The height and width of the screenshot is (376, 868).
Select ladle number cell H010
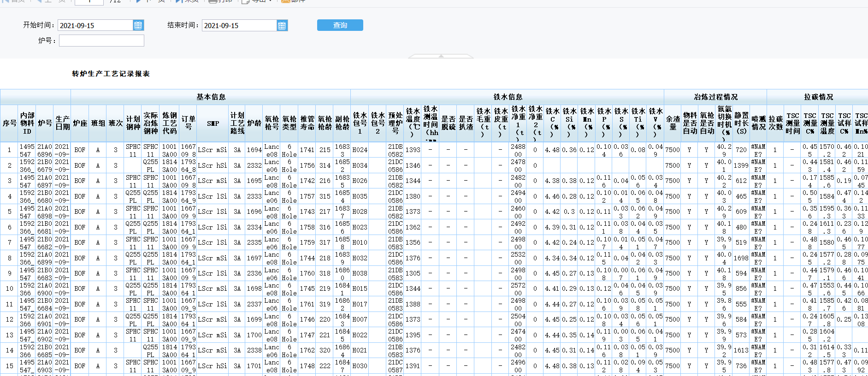360,242
